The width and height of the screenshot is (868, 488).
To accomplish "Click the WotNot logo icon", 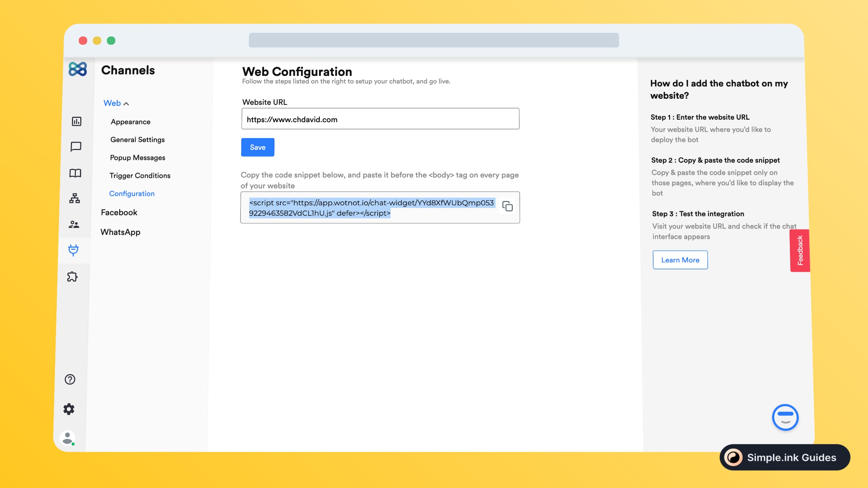I will tap(78, 69).
